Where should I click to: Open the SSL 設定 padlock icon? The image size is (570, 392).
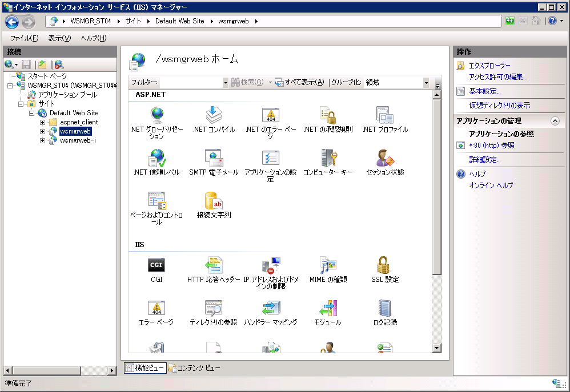pyautogui.click(x=384, y=266)
